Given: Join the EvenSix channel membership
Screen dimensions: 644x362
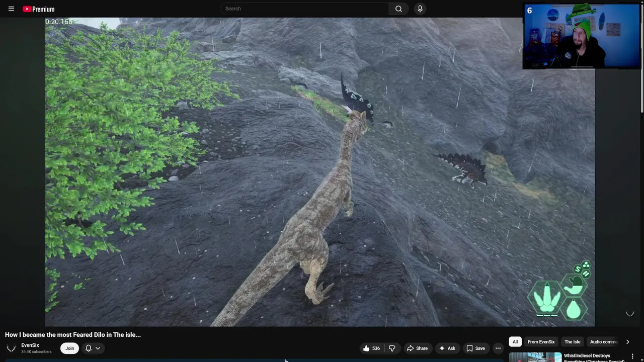Looking at the screenshot, I should pyautogui.click(x=69, y=348).
